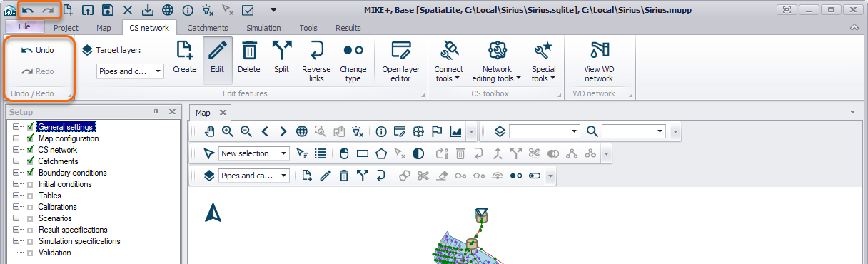This screenshot has height=264, width=868.
Task: Click the flag icon in map toolbar
Action: [437, 131]
